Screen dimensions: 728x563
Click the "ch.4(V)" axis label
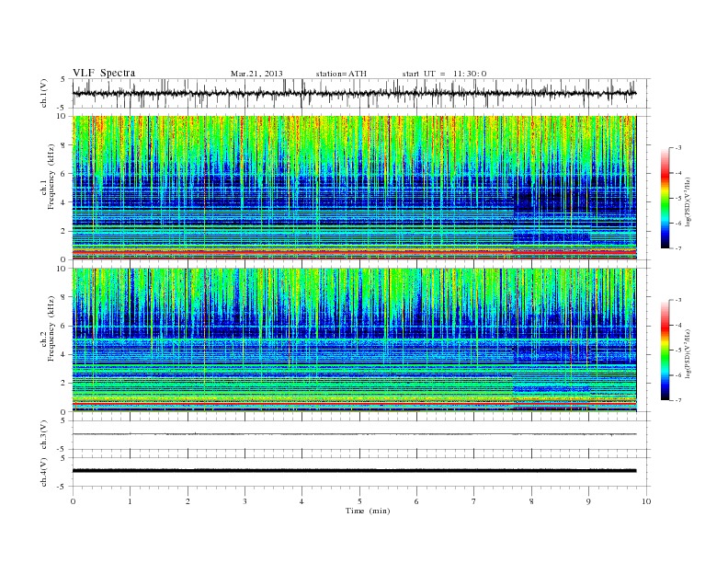[x=43, y=472]
